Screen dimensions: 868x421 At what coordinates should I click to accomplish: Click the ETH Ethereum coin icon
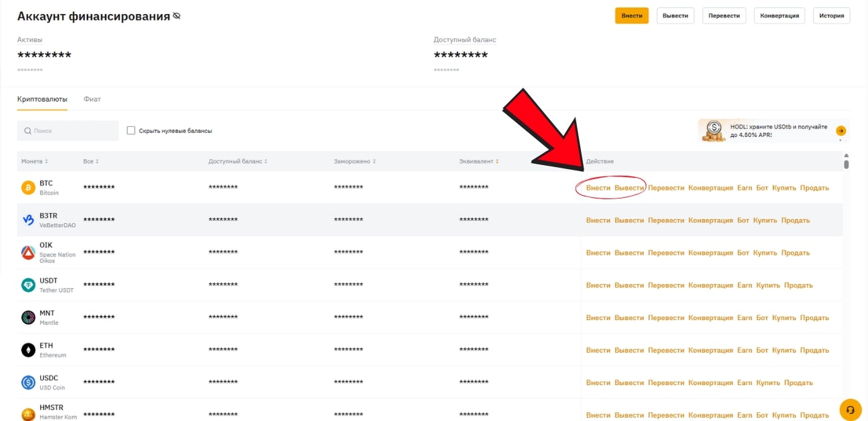tap(28, 350)
